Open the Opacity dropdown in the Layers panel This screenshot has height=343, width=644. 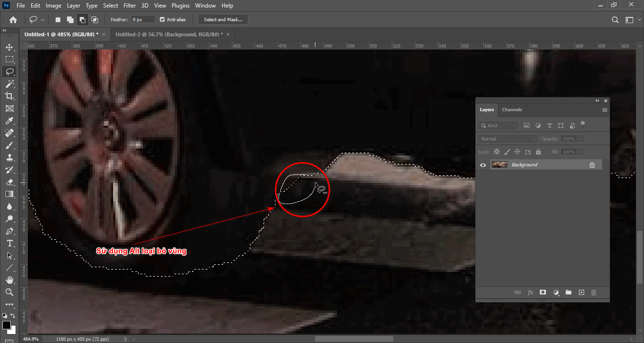[x=580, y=139]
